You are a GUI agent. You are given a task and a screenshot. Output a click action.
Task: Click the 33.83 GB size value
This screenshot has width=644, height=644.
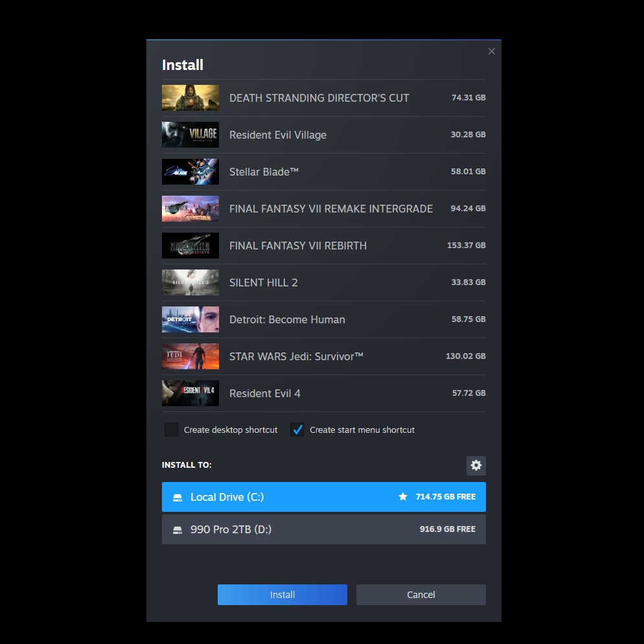point(468,282)
